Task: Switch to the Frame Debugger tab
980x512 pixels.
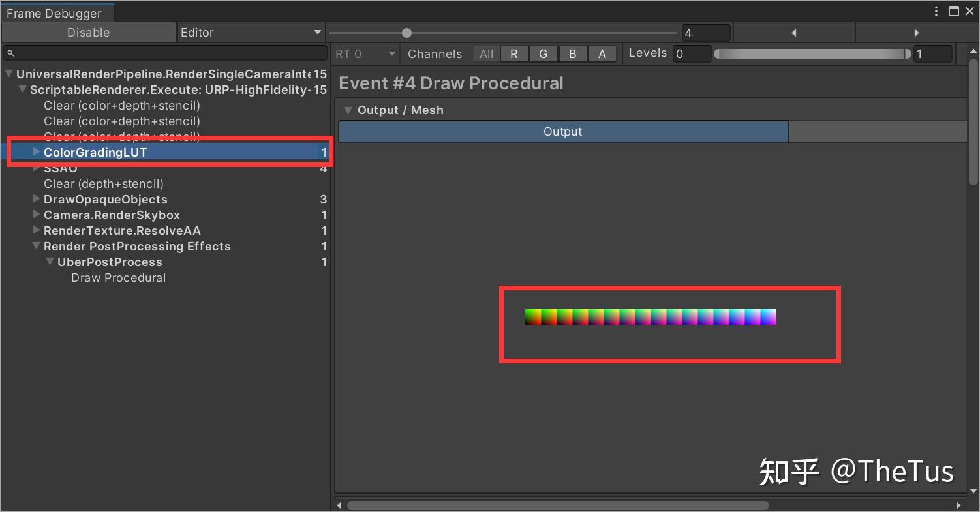Action: (x=56, y=12)
